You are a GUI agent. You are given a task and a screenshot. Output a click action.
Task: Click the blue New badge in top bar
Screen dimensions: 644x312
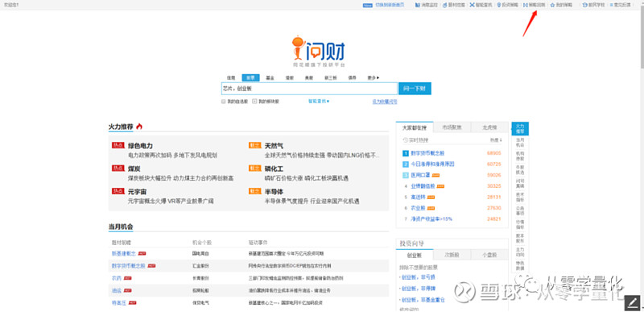(367, 6)
